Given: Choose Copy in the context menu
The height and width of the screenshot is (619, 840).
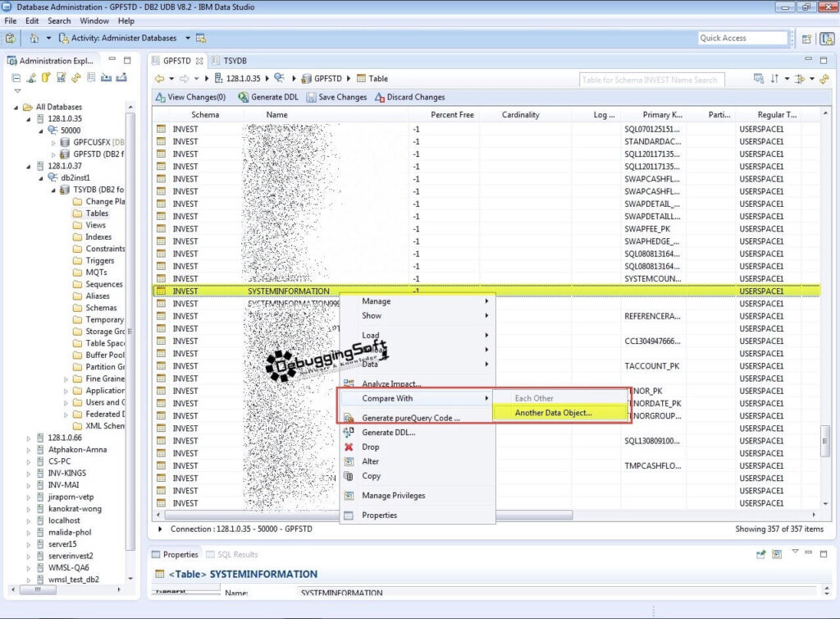Looking at the screenshot, I should click(418, 476).
